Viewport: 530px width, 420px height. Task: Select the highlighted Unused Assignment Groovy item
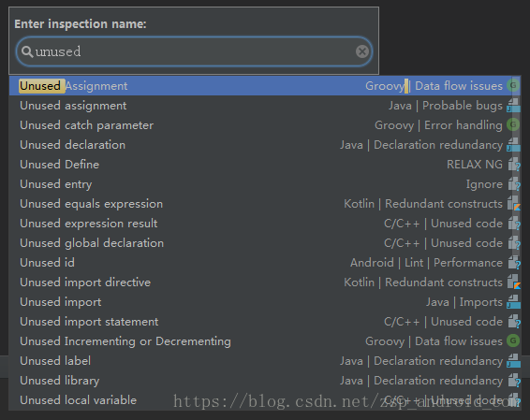[x=265, y=86]
